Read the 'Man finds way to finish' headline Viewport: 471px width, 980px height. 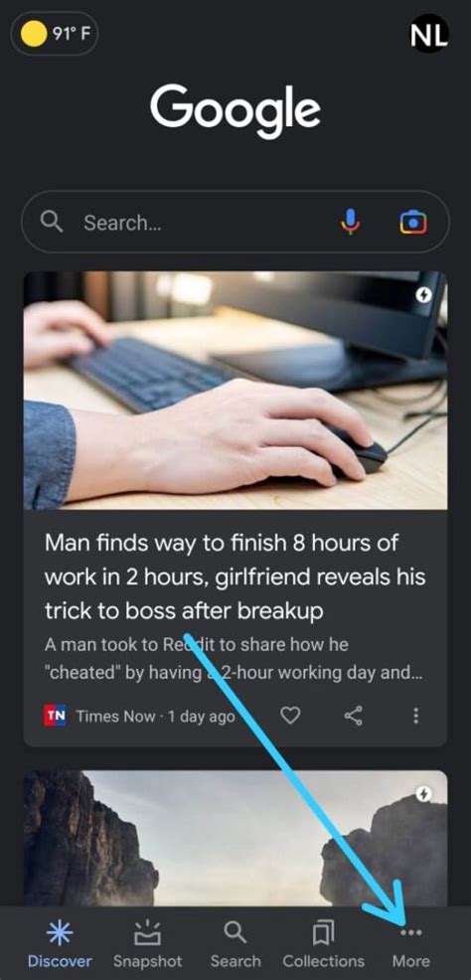(235, 576)
